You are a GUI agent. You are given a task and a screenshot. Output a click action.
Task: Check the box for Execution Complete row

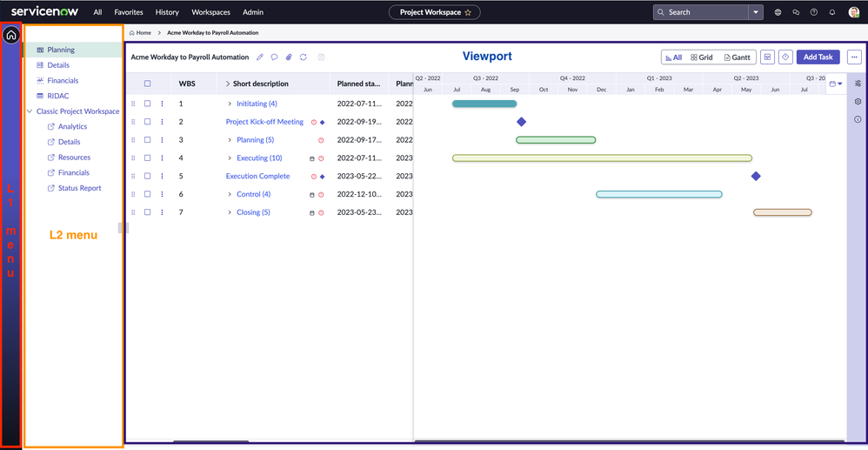147,176
